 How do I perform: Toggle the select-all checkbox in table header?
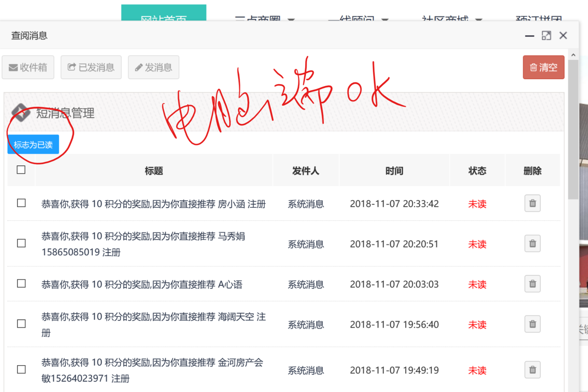[x=21, y=170]
